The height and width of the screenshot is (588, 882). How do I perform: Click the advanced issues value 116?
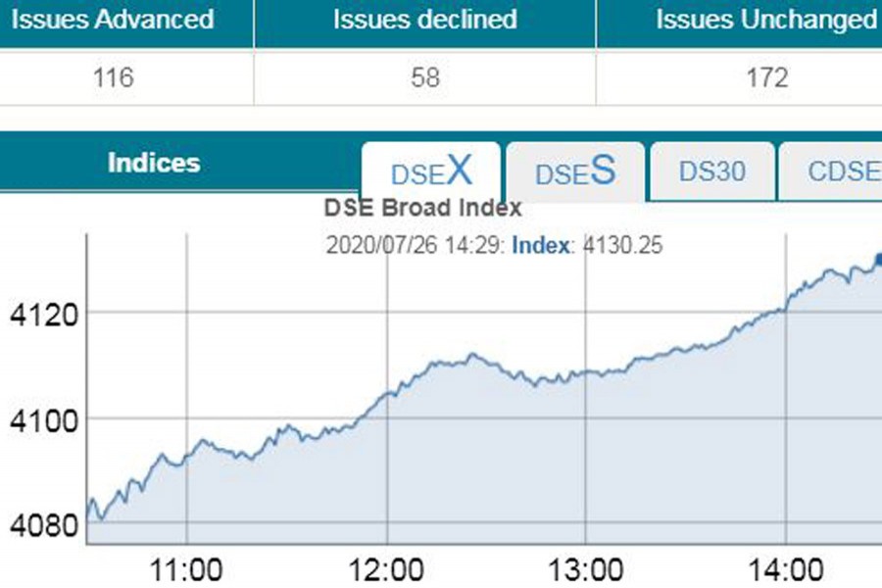coord(114,77)
